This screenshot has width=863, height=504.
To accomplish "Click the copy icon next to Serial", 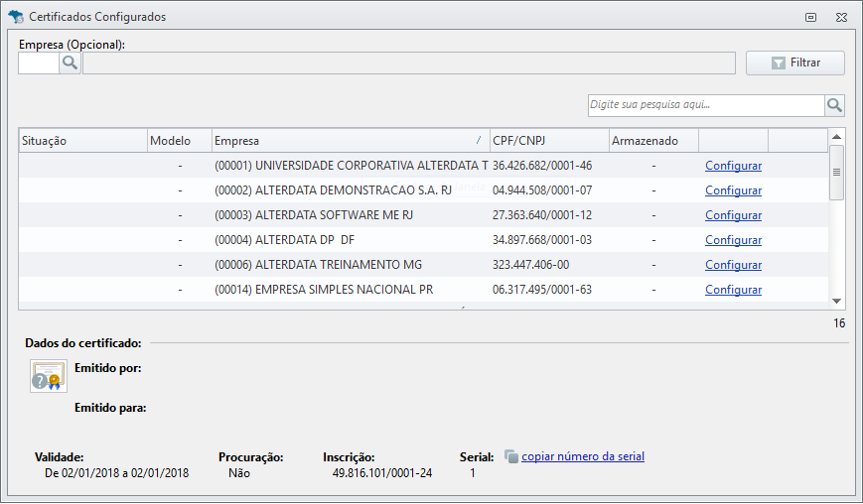I will point(511,456).
